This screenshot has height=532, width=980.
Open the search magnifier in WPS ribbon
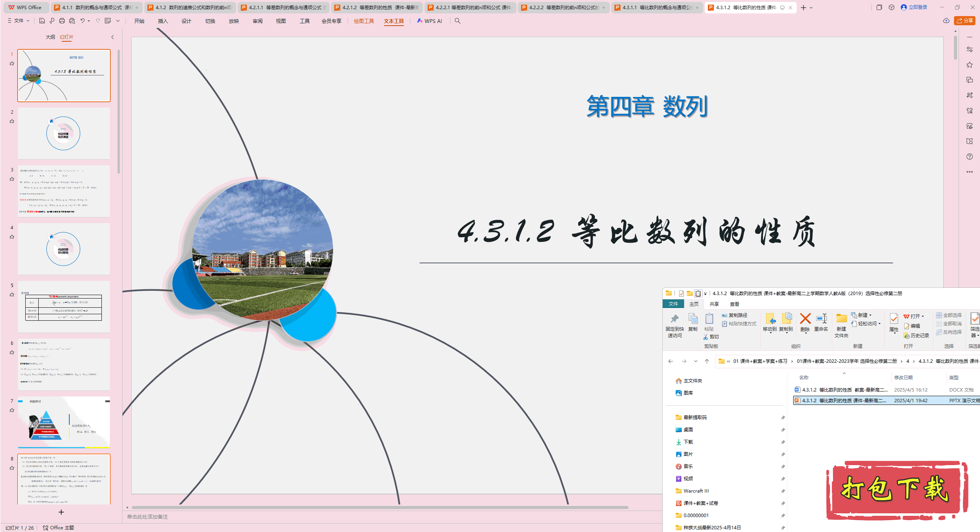pyautogui.click(x=457, y=21)
